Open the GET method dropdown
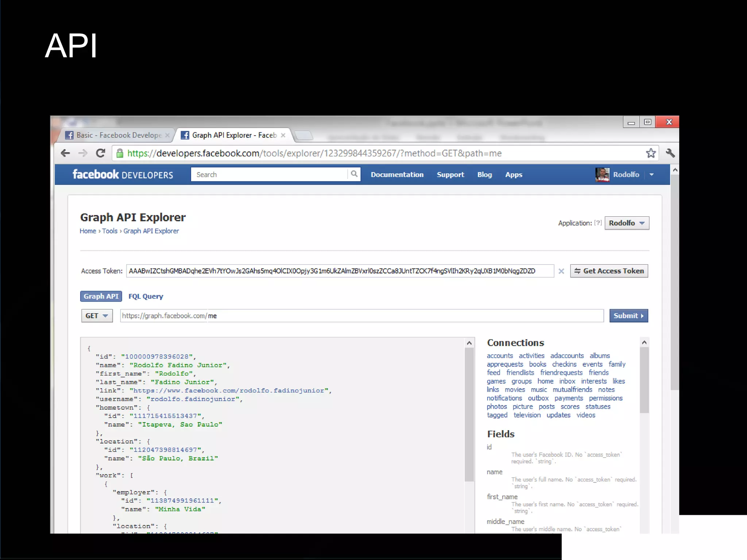The image size is (747, 560). tap(97, 316)
